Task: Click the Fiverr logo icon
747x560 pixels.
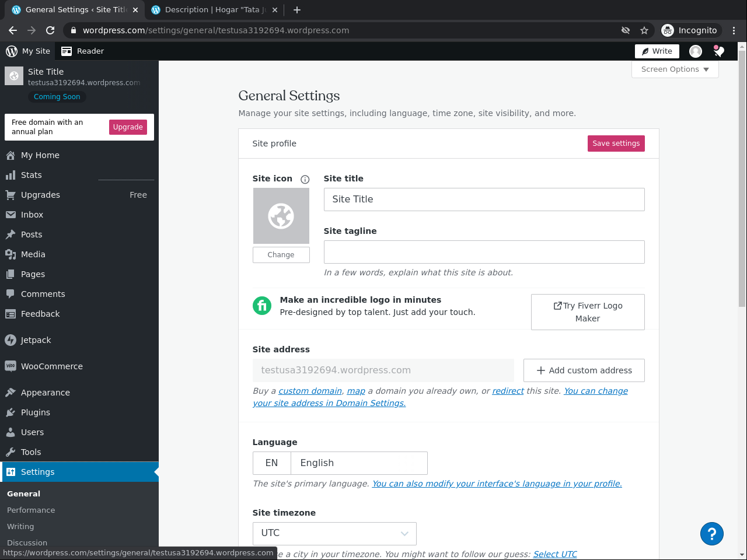Action: (x=262, y=306)
